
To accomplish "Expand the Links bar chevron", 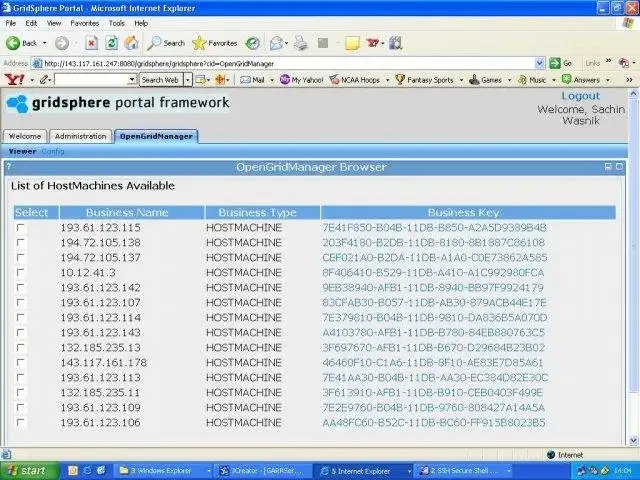I will 609,61.
